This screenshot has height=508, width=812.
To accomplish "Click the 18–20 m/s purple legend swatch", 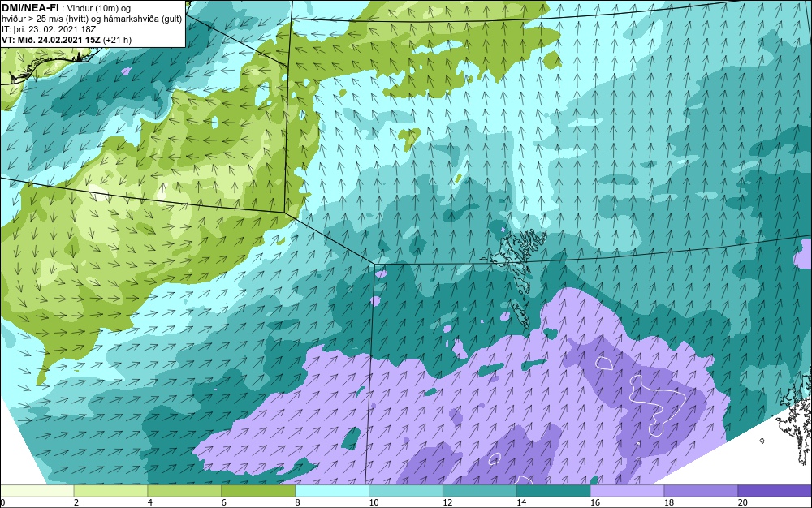I will (x=702, y=490).
